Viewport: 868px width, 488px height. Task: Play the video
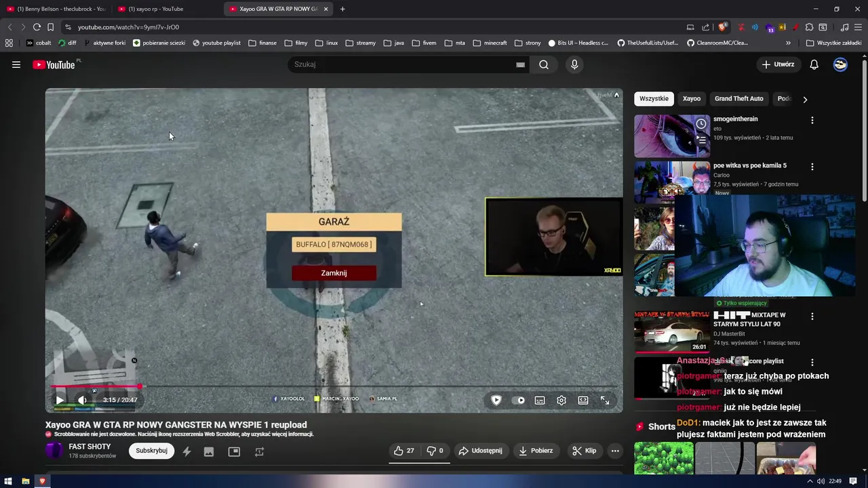point(60,400)
